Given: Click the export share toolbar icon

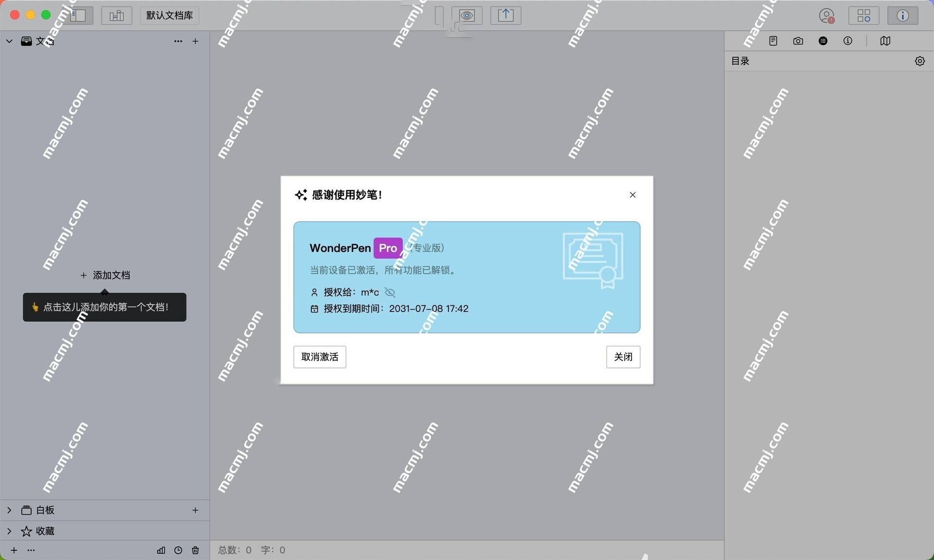Looking at the screenshot, I should coord(506,16).
